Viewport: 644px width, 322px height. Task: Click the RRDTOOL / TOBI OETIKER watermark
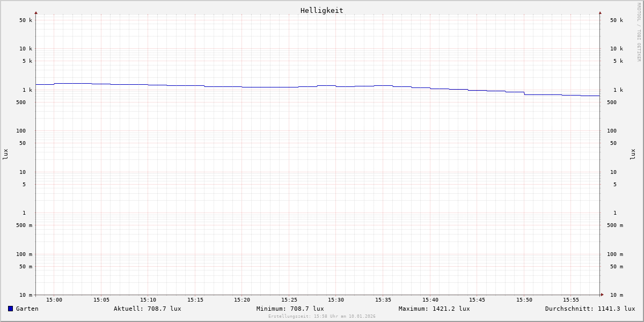click(639, 32)
